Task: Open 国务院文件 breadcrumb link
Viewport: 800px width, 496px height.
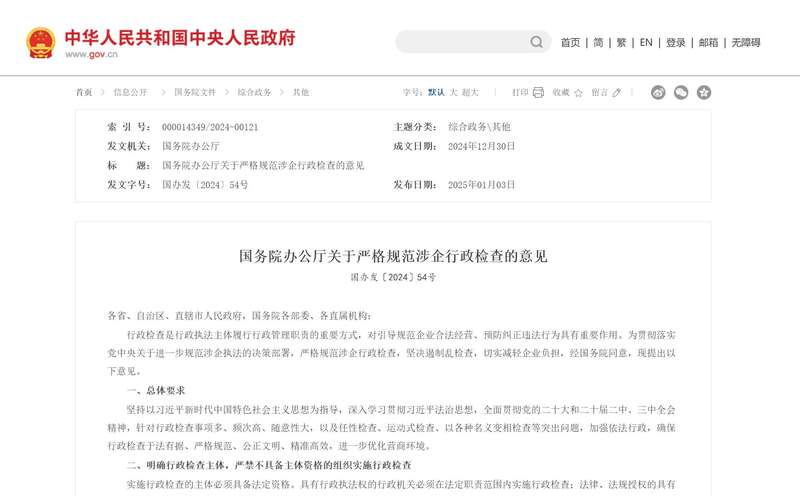Action: click(195, 92)
